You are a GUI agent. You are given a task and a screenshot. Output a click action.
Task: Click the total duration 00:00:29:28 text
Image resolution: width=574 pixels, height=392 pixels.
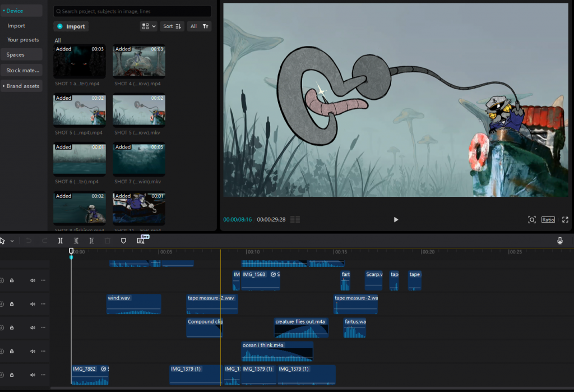click(x=271, y=219)
